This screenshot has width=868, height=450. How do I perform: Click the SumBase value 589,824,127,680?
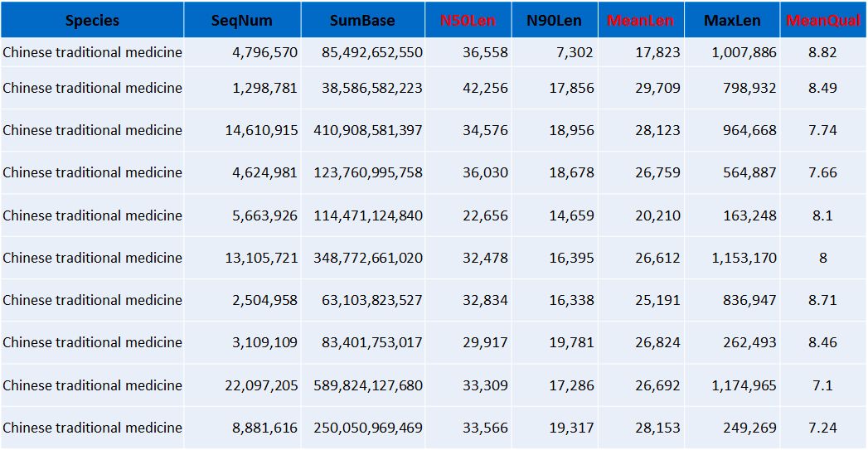click(368, 385)
